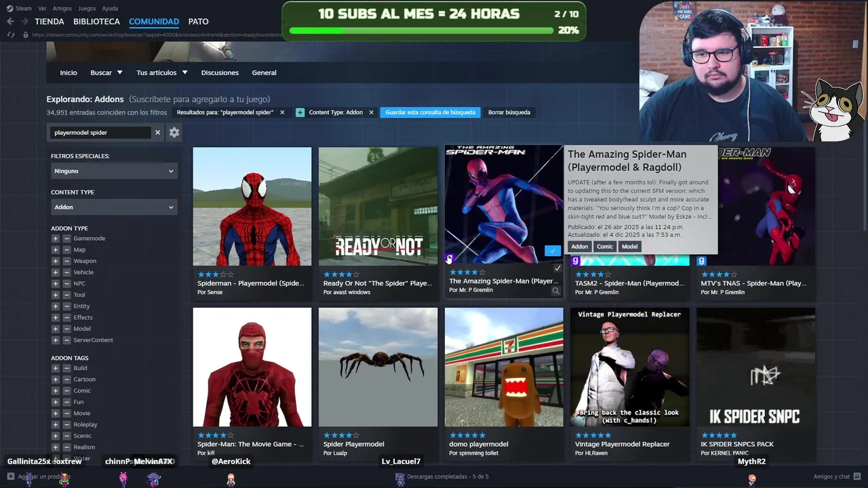868x488 pixels.
Task: Open the COMUNIDAD section
Action: point(154,22)
